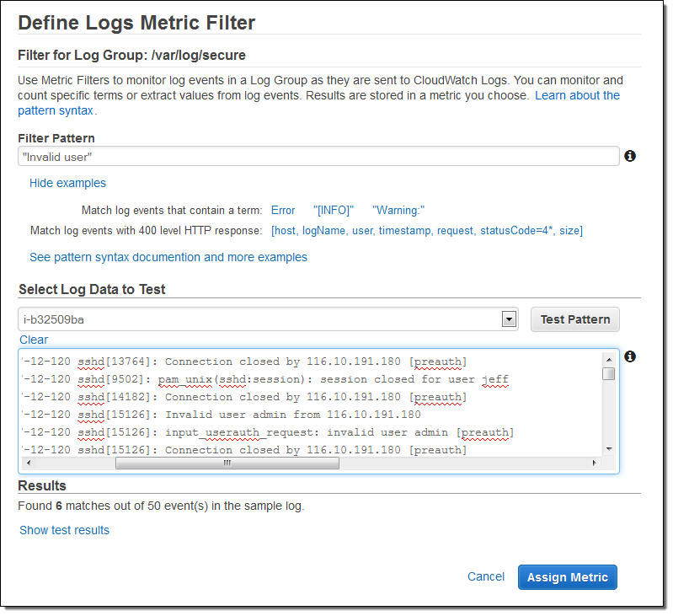Image resolution: width=673 pixels, height=616 pixels.
Task: Open the i-b32509ba log stream dropdown
Action: (x=508, y=319)
